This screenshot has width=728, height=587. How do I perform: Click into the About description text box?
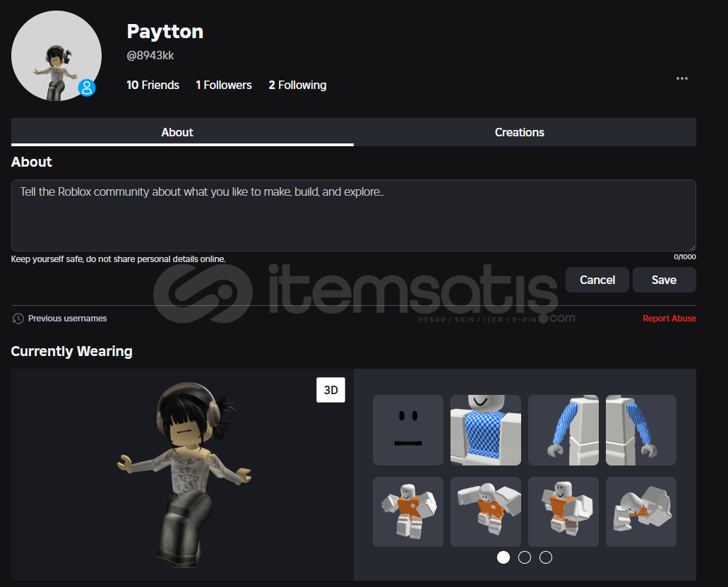coord(354,215)
